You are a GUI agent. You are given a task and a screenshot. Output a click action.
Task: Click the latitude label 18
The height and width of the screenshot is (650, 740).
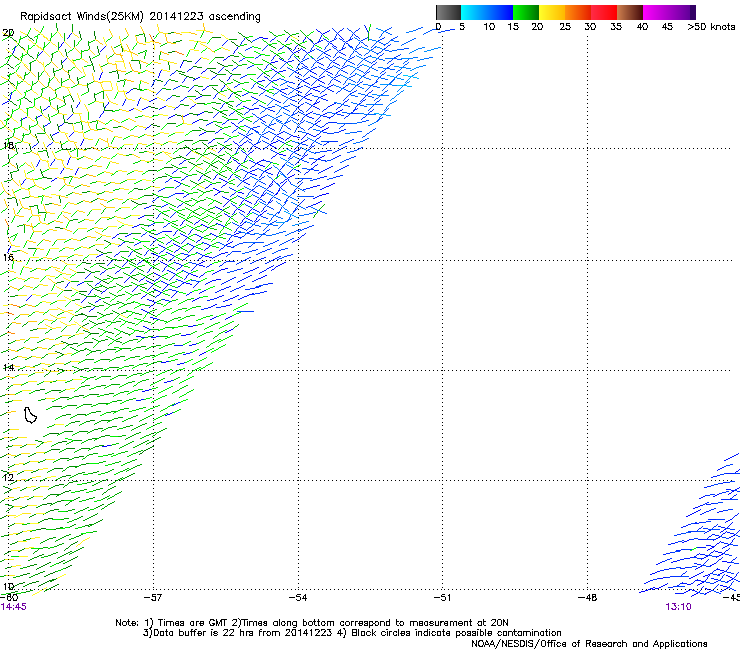(8, 145)
